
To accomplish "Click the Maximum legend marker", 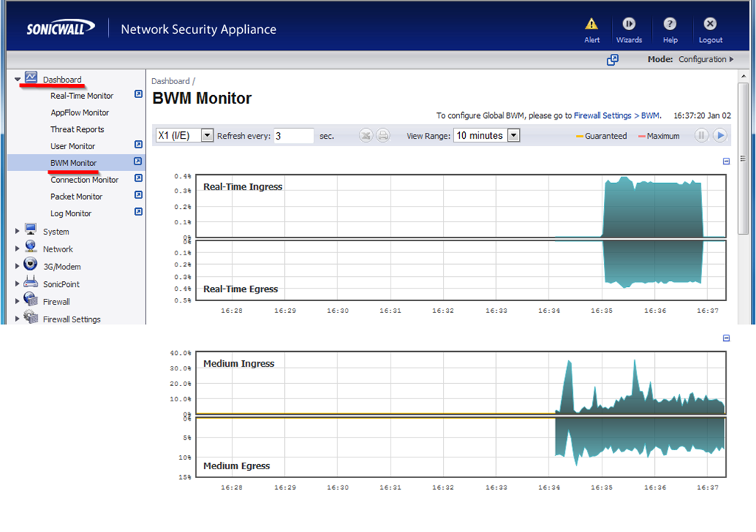I will (642, 137).
